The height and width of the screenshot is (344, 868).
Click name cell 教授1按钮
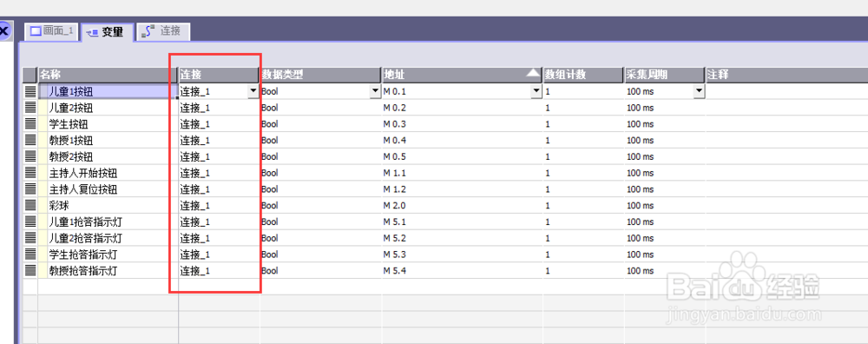(108, 140)
